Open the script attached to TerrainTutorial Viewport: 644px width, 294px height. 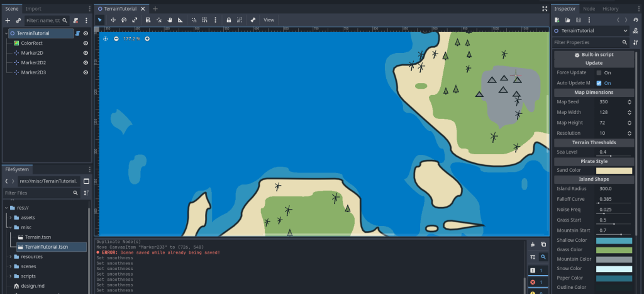(76, 33)
